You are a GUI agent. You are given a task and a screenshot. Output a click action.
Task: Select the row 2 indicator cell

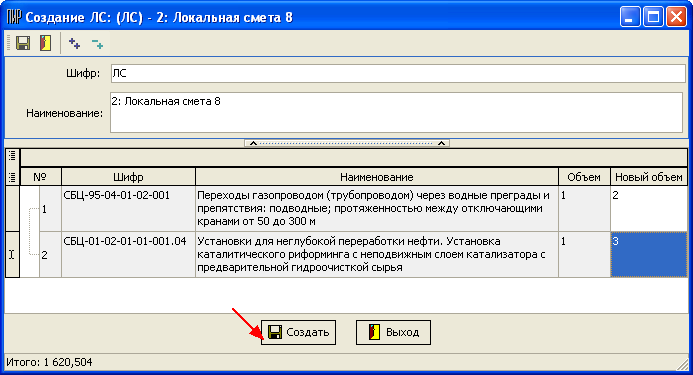[x=12, y=254]
